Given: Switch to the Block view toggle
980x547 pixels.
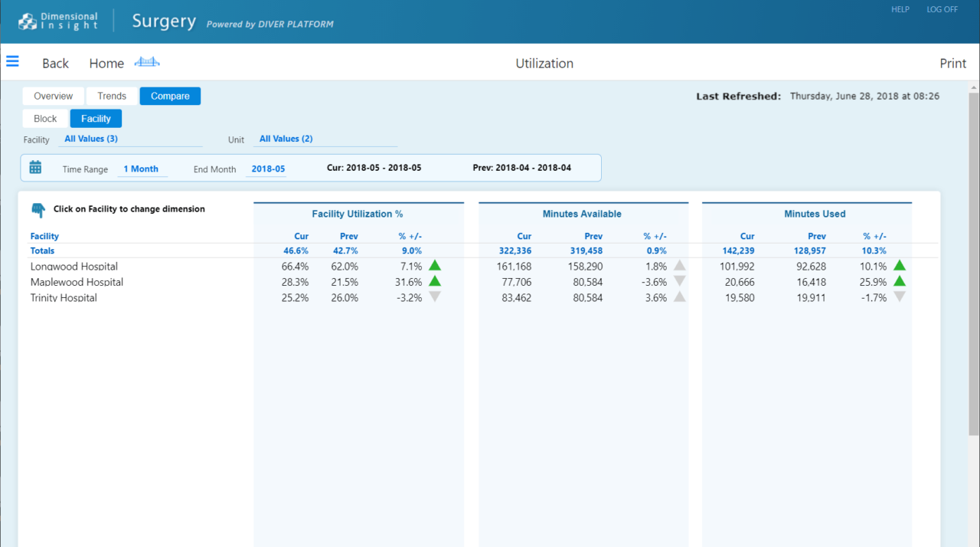Looking at the screenshot, I should point(45,119).
